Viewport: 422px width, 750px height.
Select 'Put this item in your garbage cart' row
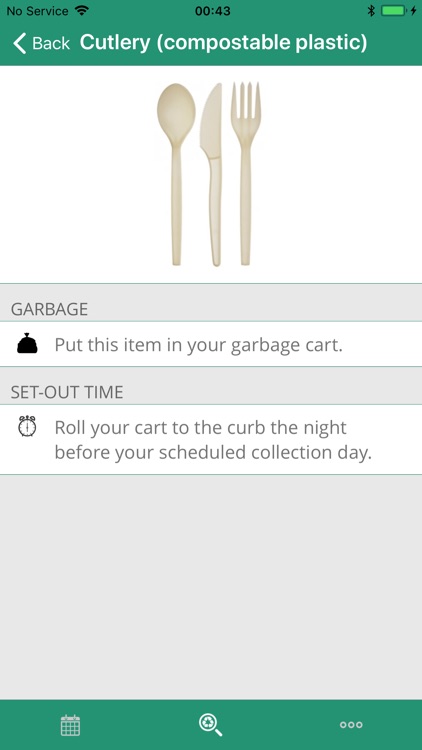(x=211, y=344)
